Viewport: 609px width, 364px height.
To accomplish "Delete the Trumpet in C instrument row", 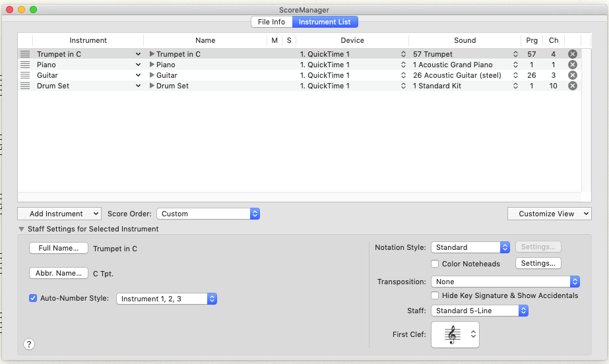I will [x=572, y=54].
